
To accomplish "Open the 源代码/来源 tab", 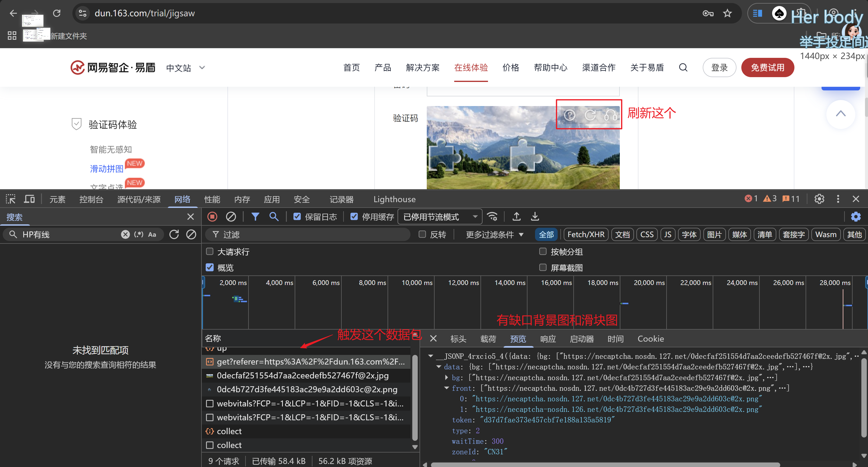I will [139, 199].
